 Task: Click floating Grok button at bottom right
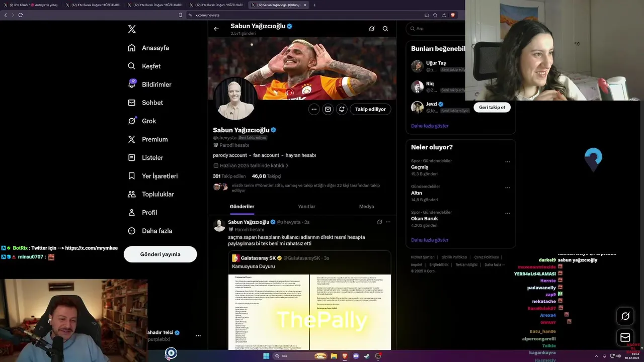[x=625, y=316]
